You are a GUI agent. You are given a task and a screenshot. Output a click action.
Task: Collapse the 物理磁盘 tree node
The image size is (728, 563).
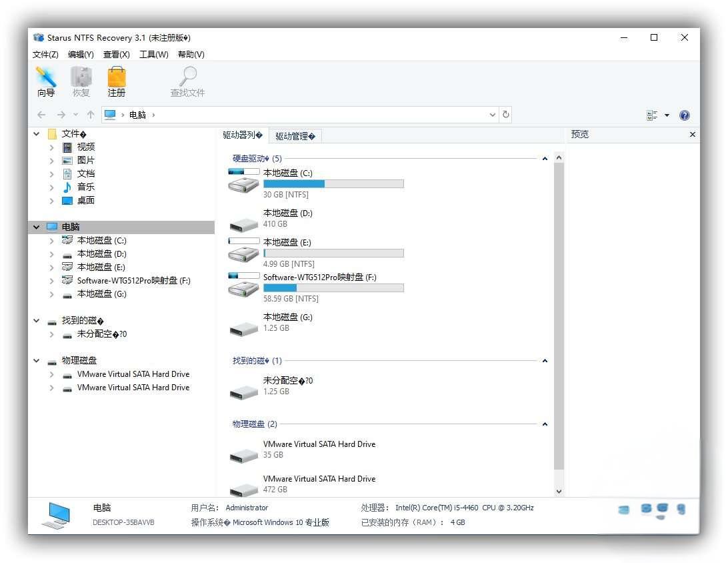click(x=36, y=360)
